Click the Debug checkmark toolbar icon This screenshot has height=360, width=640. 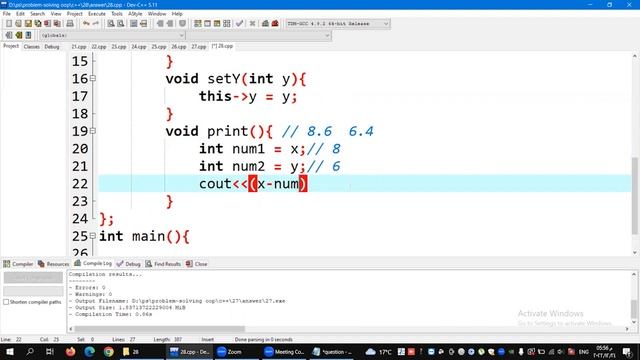pos(240,24)
